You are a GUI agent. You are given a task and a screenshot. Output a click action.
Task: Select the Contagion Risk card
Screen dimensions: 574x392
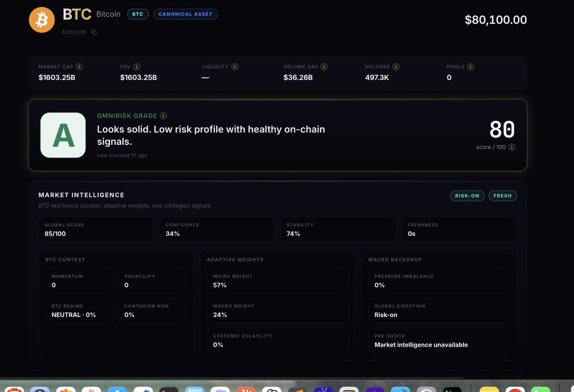click(x=153, y=311)
